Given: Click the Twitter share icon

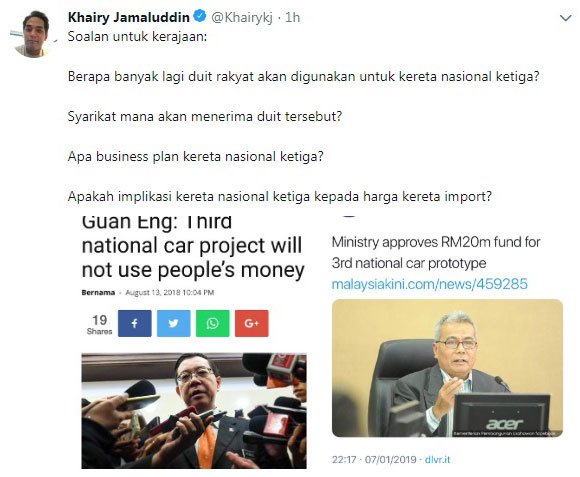Looking at the screenshot, I should 173,324.
